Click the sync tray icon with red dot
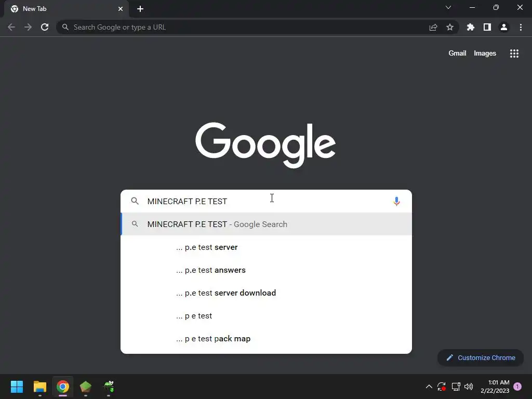The image size is (532, 399). [442, 387]
